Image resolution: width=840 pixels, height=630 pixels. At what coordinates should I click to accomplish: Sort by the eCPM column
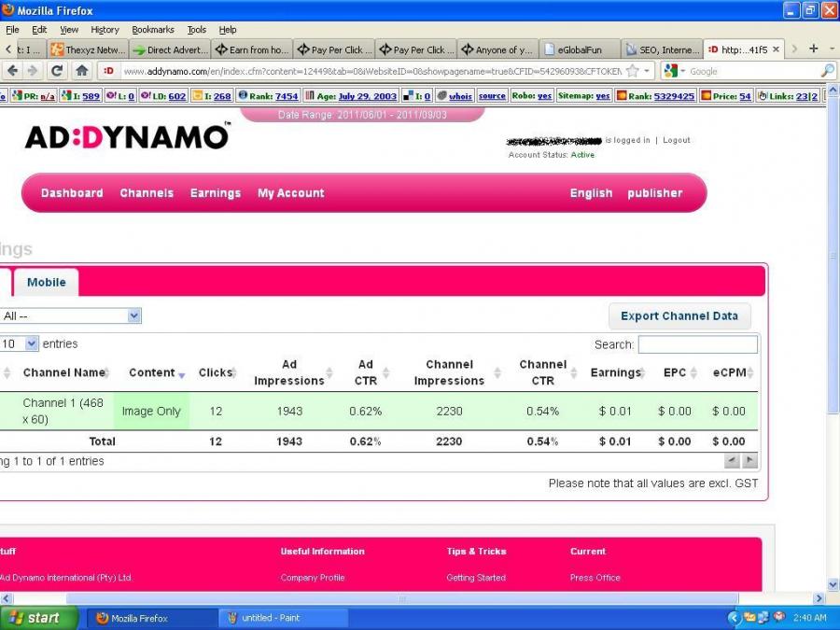[x=733, y=372]
